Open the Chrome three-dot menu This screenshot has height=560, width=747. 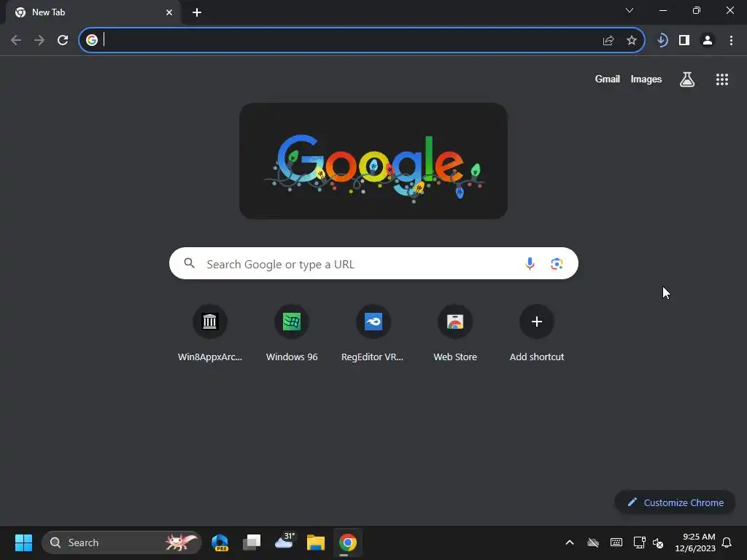pyautogui.click(x=731, y=41)
